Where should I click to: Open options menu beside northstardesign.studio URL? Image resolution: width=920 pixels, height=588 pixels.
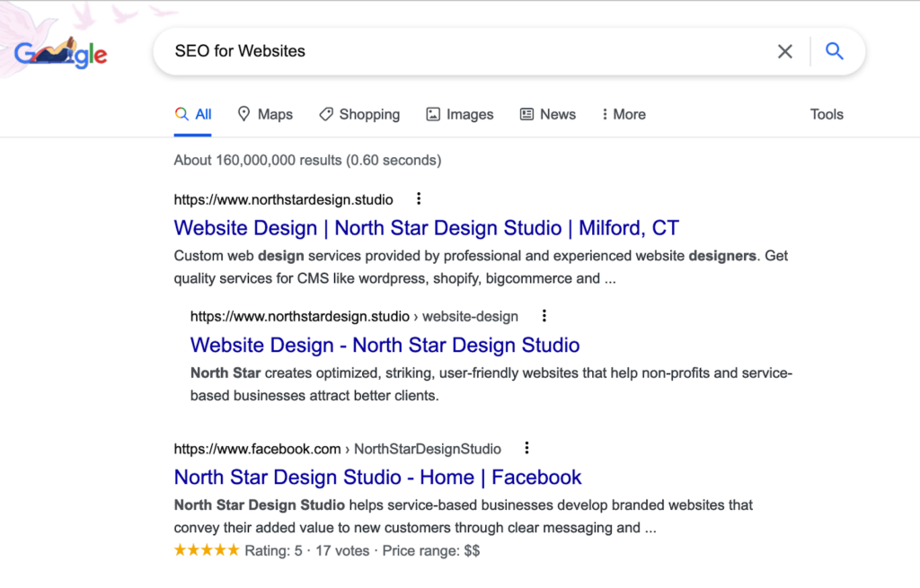tap(419, 198)
